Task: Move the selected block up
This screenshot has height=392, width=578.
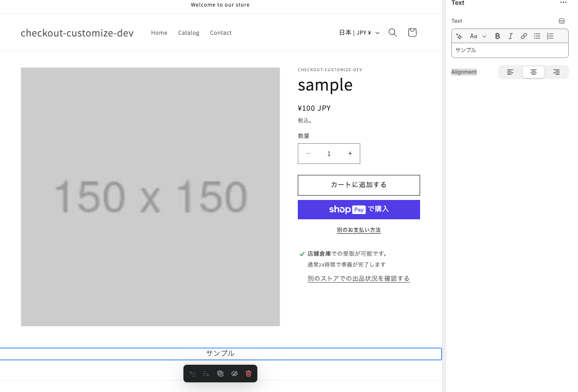Action: 193,374
